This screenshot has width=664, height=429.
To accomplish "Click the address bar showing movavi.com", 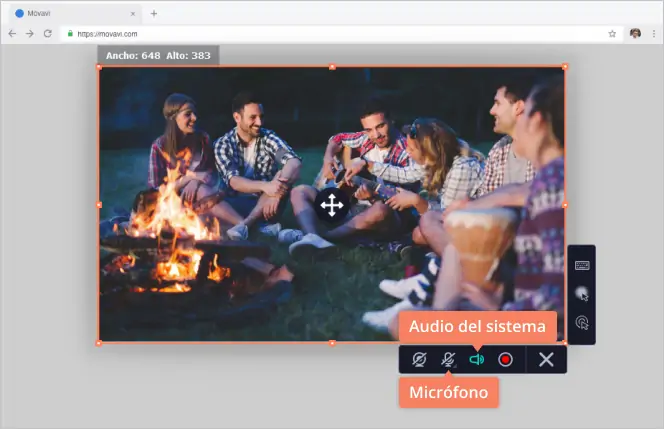I will coord(342,33).
